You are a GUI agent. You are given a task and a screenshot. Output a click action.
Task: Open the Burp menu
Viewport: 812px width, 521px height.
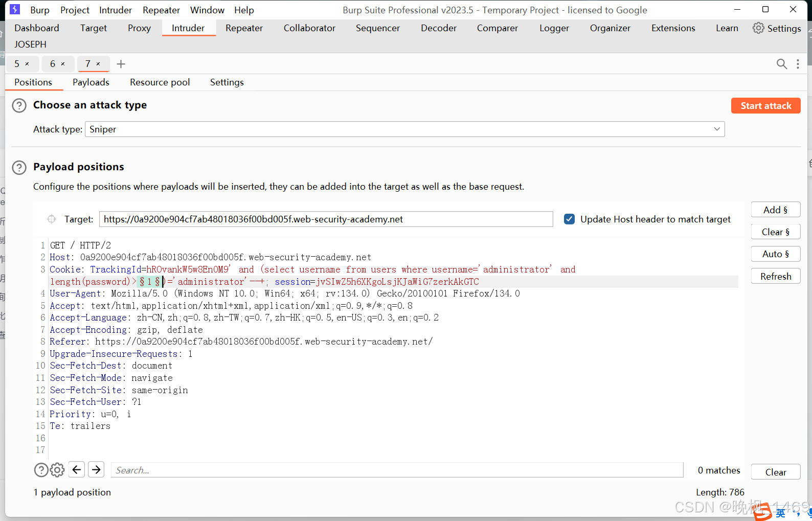[40, 10]
